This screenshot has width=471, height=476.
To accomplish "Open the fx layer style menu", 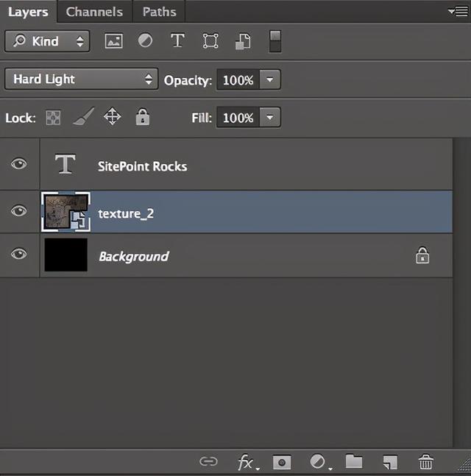I will pyautogui.click(x=246, y=461).
